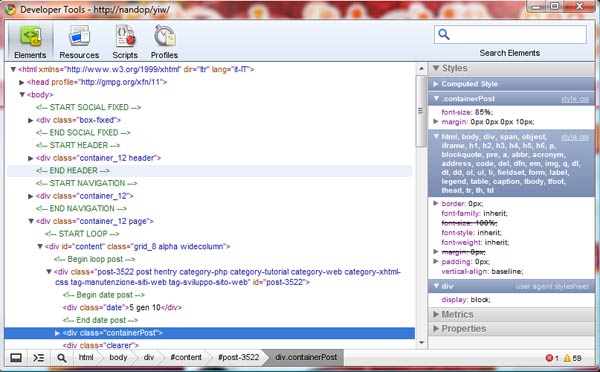
Task: Select the START SOCIAL FIXED comment
Action: [88, 108]
